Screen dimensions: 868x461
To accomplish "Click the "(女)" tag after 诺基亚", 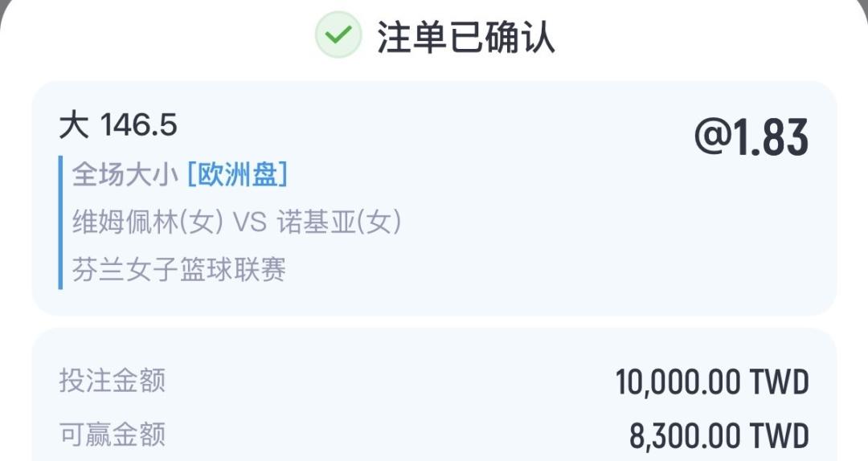I will click(x=378, y=222).
